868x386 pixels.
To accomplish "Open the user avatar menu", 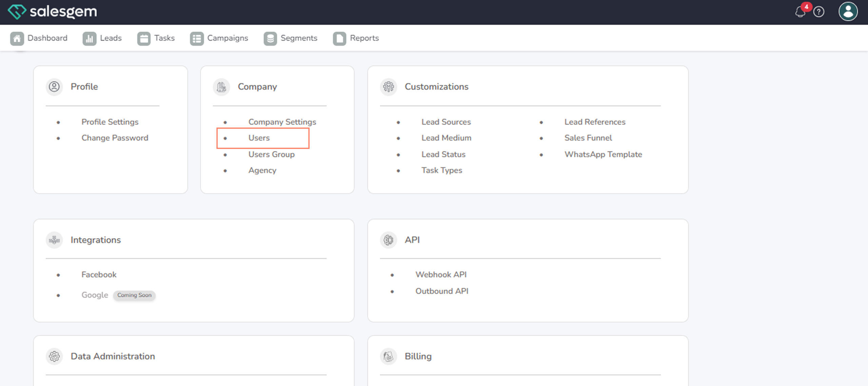I will (848, 12).
